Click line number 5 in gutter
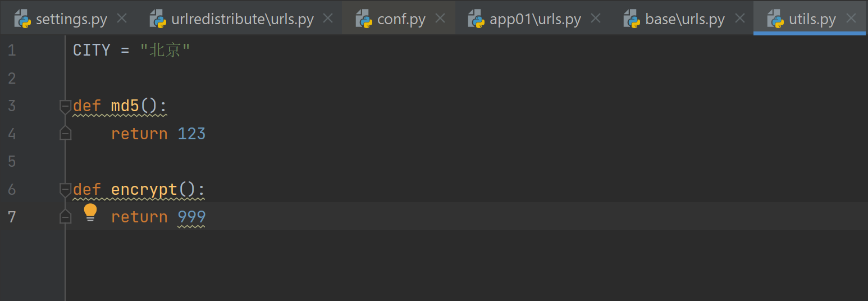Image resolution: width=868 pixels, height=301 pixels. point(12,162)
